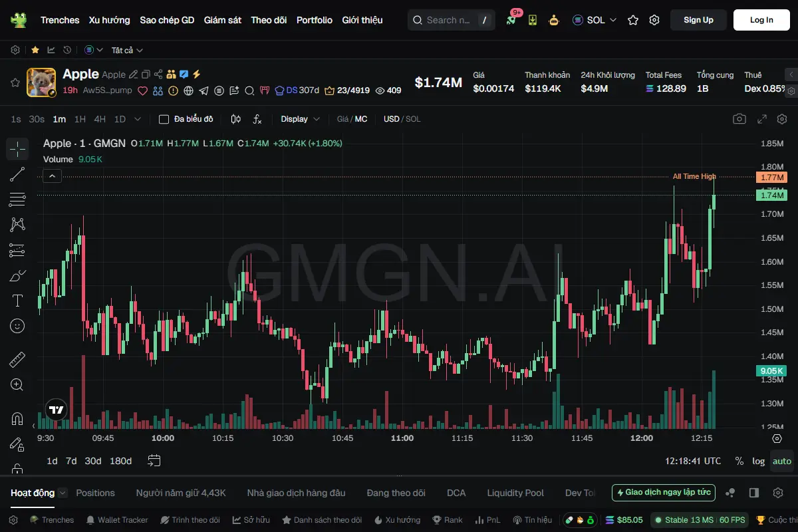Open settings gear in top navigation
The image size is (798, 532).
point(654,20)
